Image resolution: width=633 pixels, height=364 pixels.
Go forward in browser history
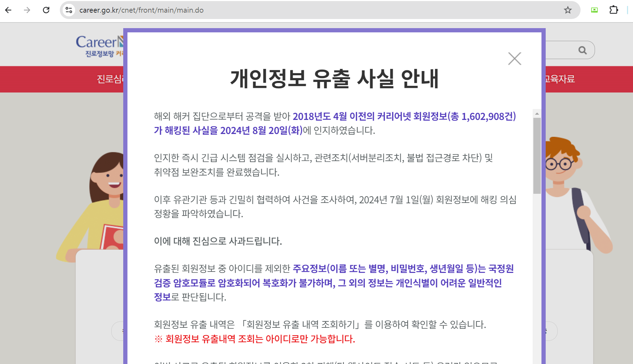[27, 10]
